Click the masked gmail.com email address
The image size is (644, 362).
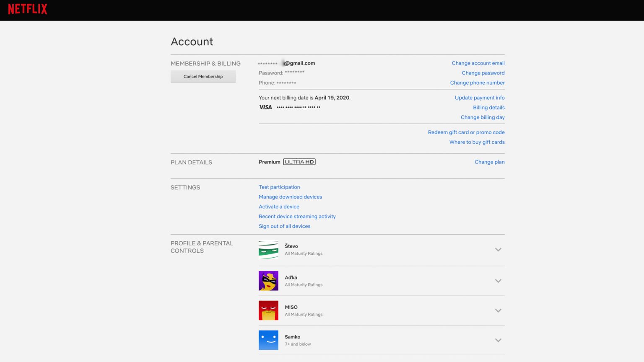coord(286,63)
